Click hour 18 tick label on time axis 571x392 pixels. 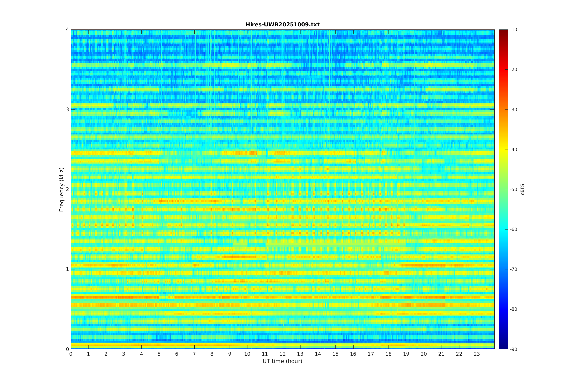389,354
